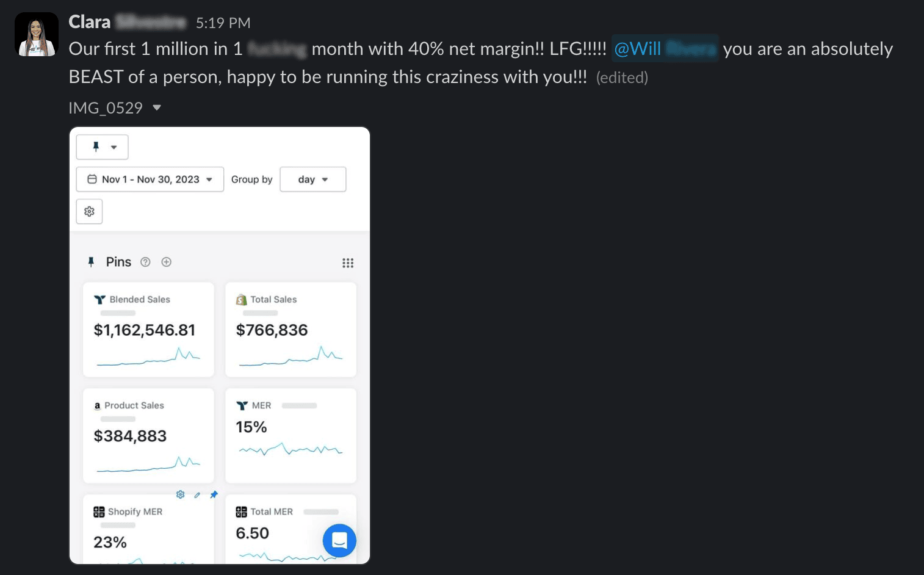Click Clara's profile avatar
924x575 pixels.
coord(37,35)
